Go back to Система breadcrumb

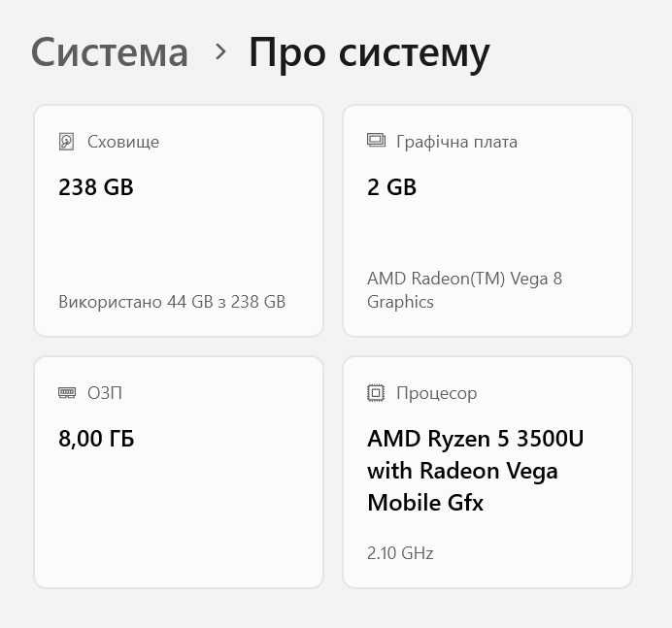tap(109, 51)
